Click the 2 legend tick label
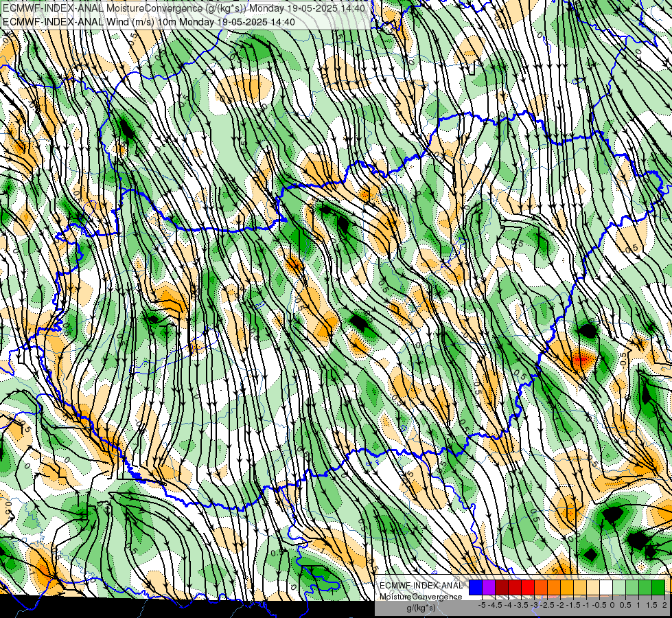This screenshot has height=618, width=672. tap(664, 605)
